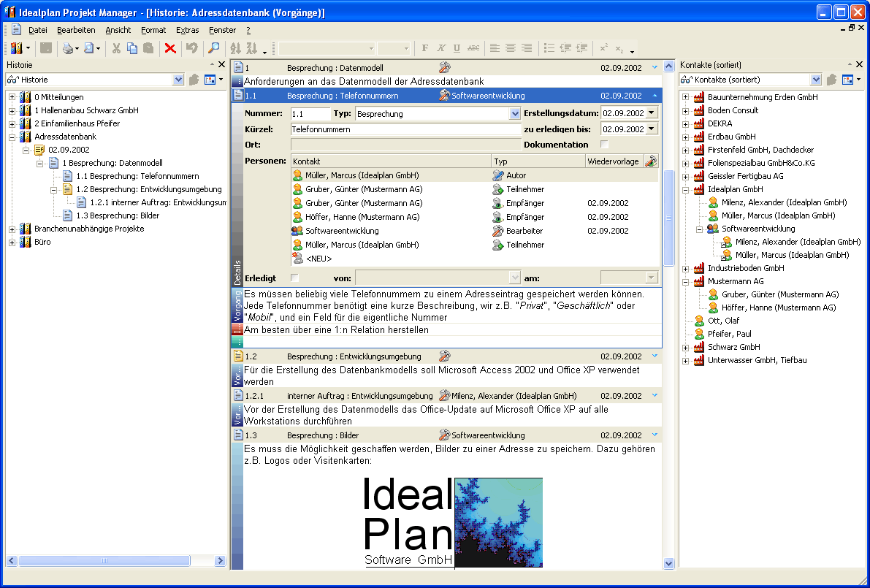This screenshot has height=588, width=870.
Task: Click the person assign icon in the Personen header
Action: click(x=652, y=161)
